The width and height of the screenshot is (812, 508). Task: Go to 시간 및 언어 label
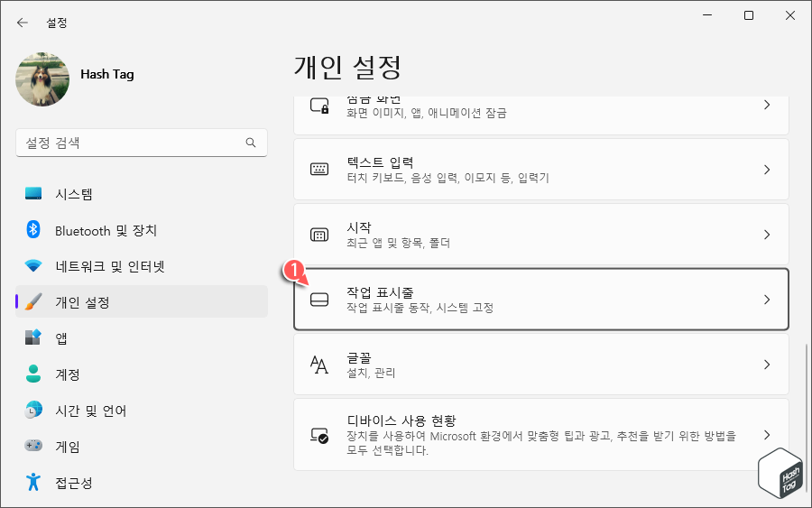(x=90, y=411)
